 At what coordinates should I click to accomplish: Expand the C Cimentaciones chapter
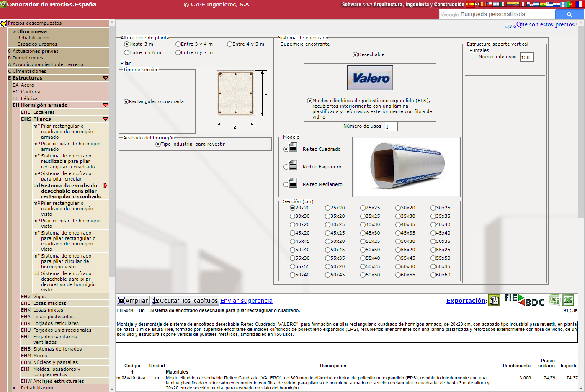tap(58, 71)
